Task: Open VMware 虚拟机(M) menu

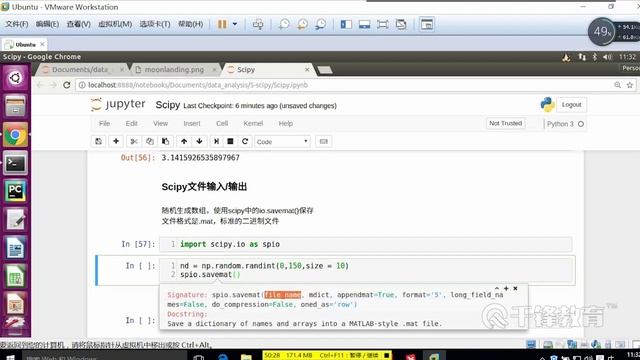Action: [115, 24]
